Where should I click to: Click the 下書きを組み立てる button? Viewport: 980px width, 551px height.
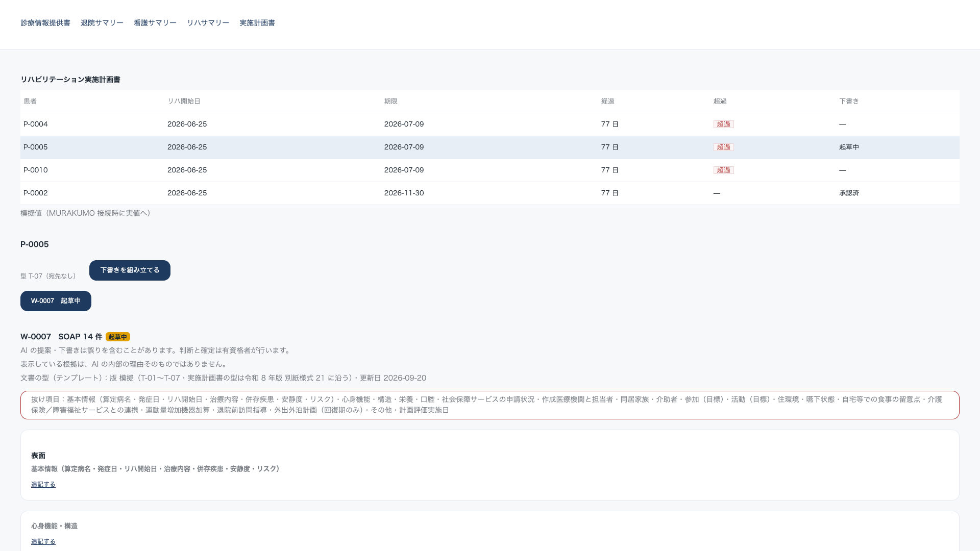pyautogui.click(x=130, y=270)
